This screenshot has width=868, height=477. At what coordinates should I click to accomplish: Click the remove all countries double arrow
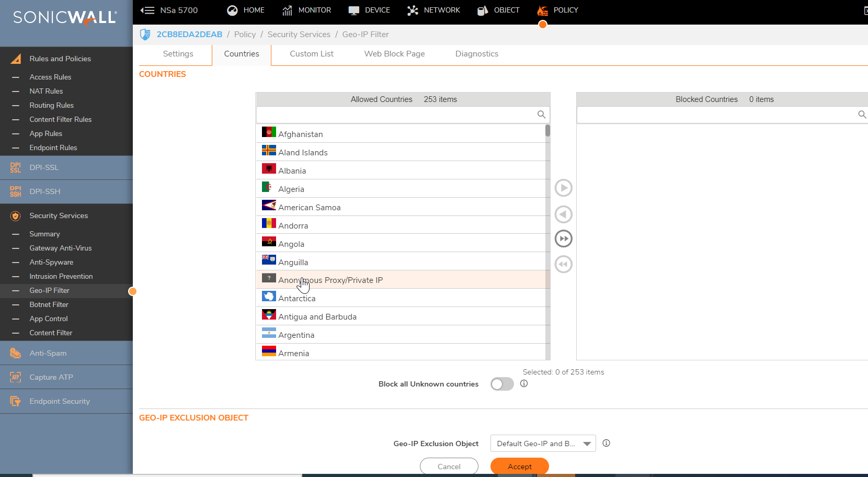tap(563, 264)
